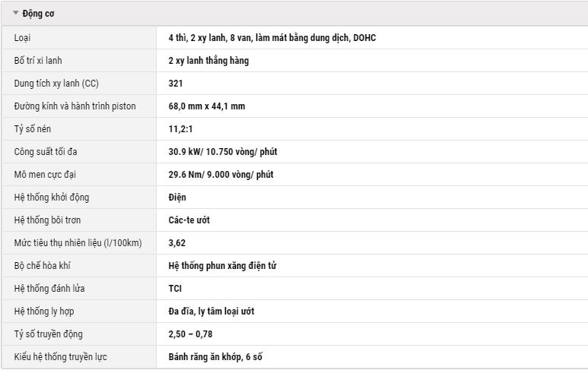Viewport: 588px width, 370px height.
Task: Select the 68,0 mm x 44,1 mm value
Action: point(207,106)
